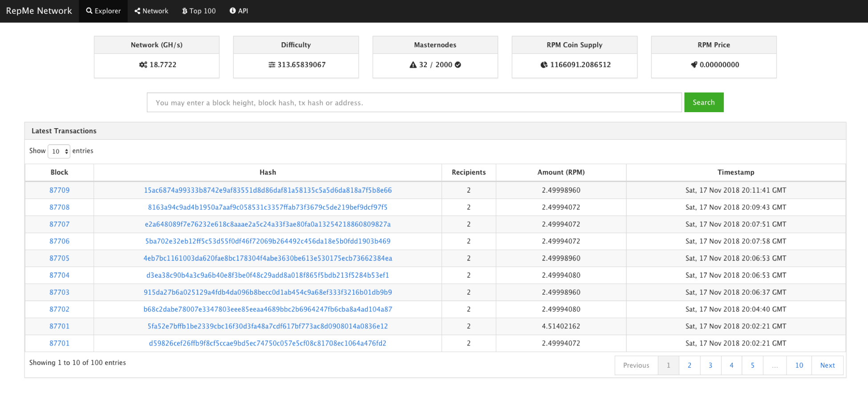Click the green Search button
The image size is (868, 393).
tap(704, 102)
